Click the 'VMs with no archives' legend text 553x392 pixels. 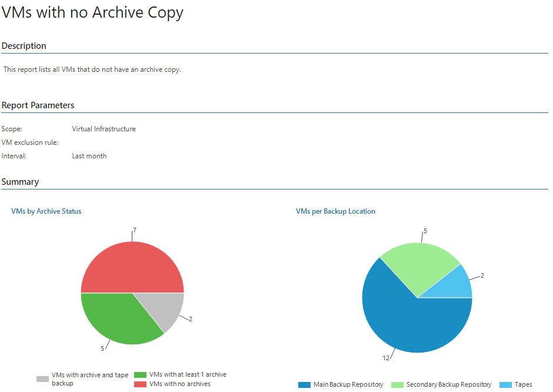point(180,384)
